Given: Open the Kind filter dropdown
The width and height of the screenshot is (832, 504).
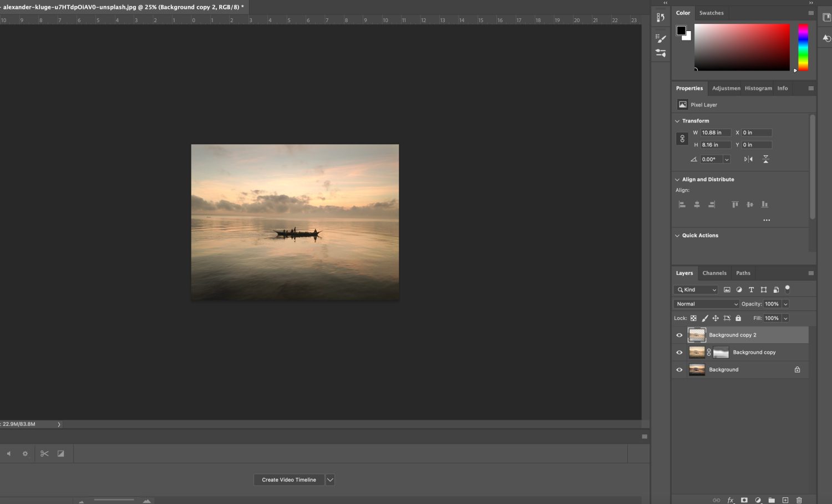Looking at the screenshot, I should coord(696,289).
